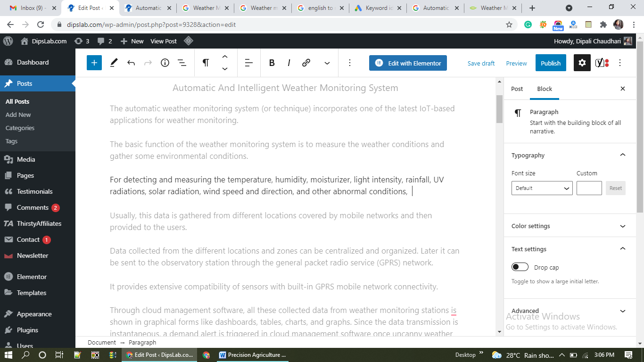Collapse the Typography panel
This screenshot has height=362, width=644.
point(622,155)
